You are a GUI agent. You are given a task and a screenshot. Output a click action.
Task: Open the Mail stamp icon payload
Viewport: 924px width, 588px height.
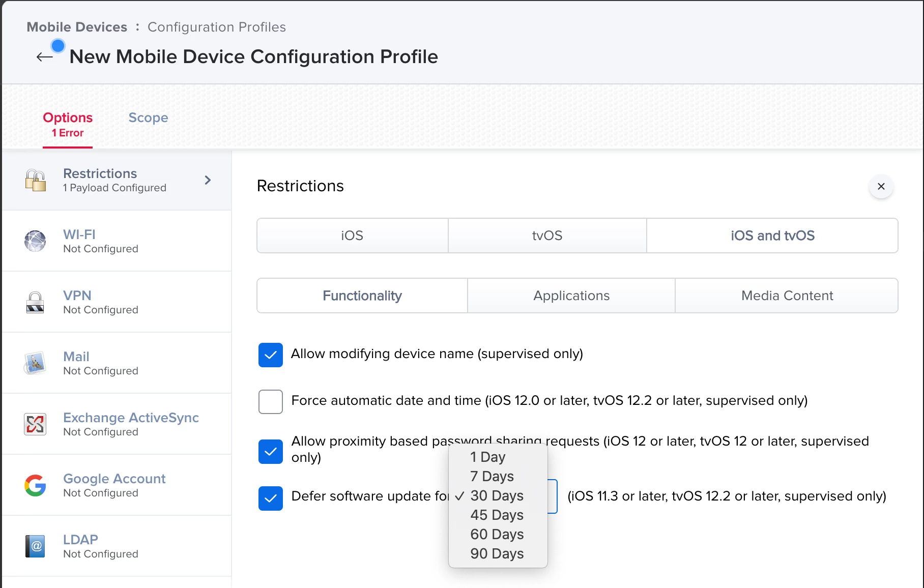[35, 363]
